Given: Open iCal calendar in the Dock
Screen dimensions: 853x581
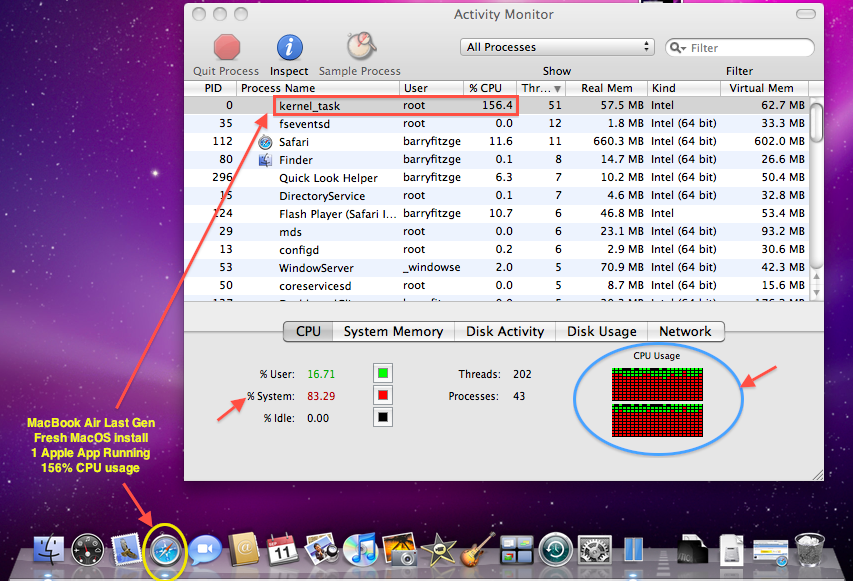Looking at the screenshot, I should pos(282,549).
